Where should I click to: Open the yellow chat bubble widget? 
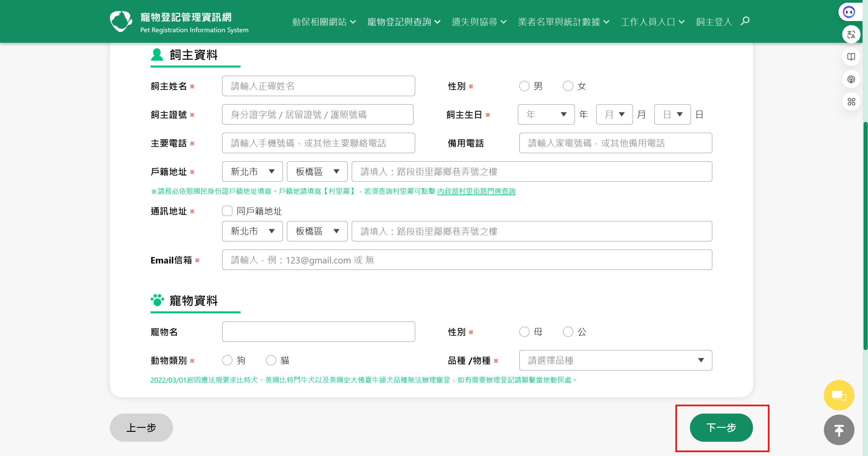pyautogui.click(x=838, y=395)
